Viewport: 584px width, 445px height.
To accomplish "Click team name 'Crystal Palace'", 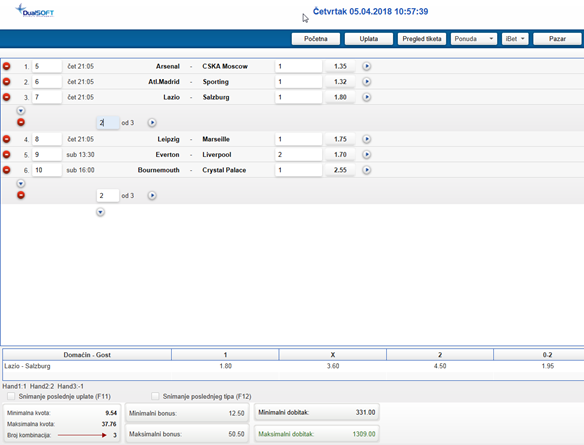I will [224, 170].
